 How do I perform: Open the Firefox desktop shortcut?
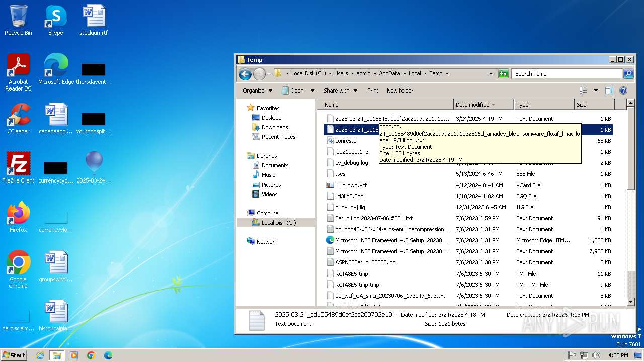[18, 217]
